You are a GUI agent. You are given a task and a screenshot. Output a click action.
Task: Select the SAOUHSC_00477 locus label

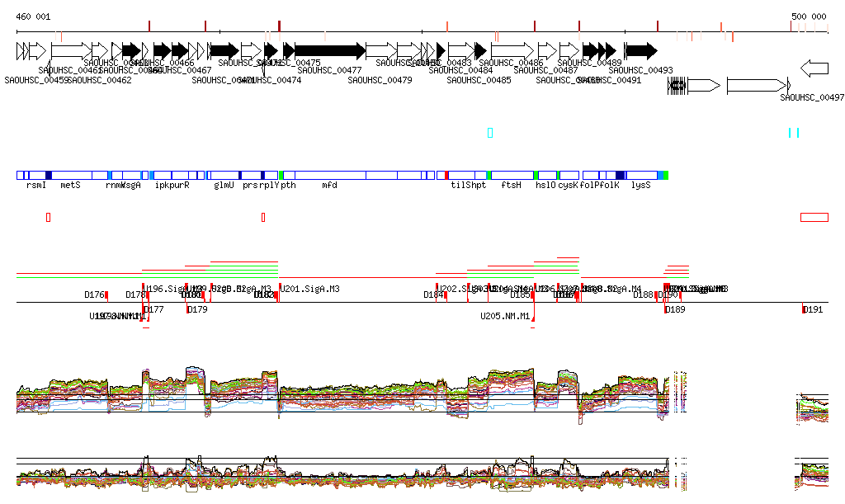tap(329, 70)
